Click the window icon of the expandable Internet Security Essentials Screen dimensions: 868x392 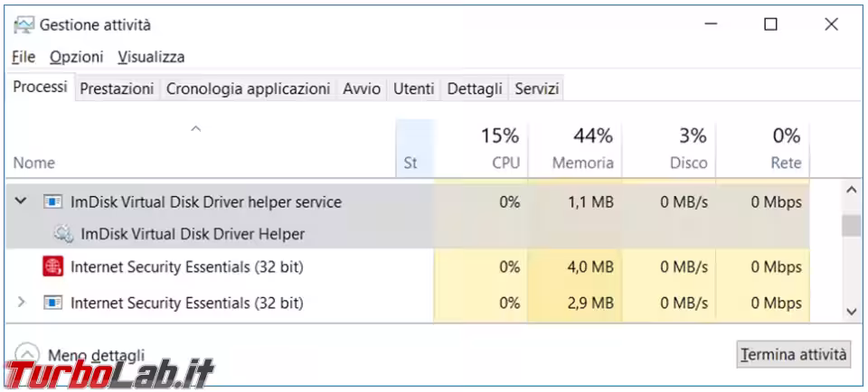click(52, 303)
